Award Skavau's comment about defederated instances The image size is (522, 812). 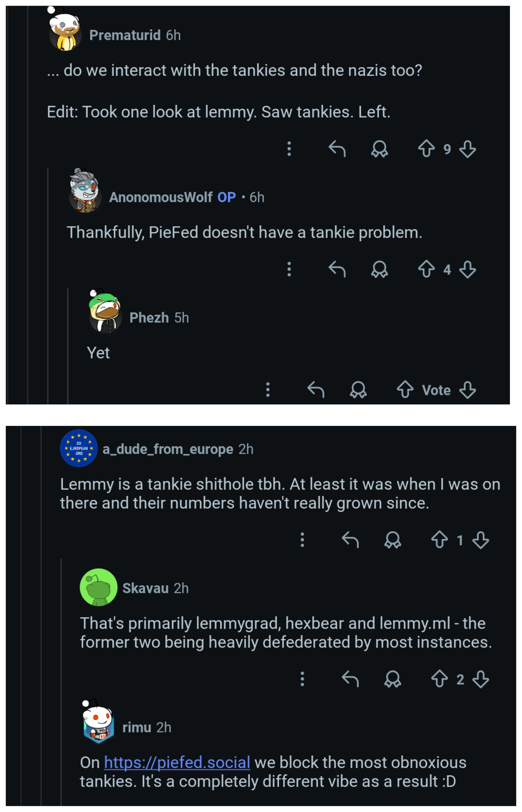tap(393, 679)
